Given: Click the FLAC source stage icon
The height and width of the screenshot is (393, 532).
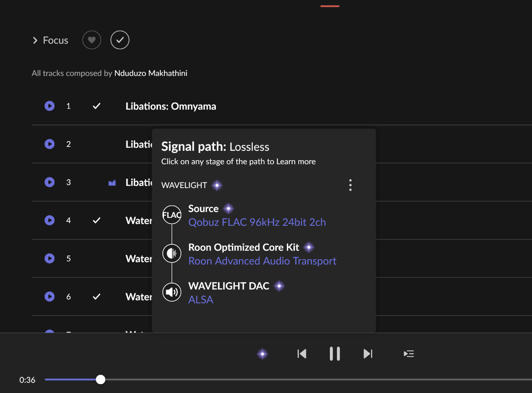Looking at the screenshot, I should [x=172, y=216].
